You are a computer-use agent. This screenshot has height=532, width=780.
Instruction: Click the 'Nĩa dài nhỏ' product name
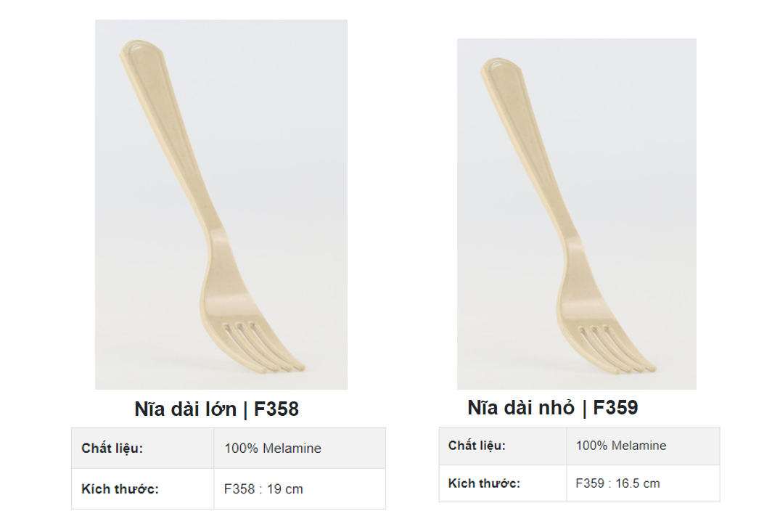(521, 408)
